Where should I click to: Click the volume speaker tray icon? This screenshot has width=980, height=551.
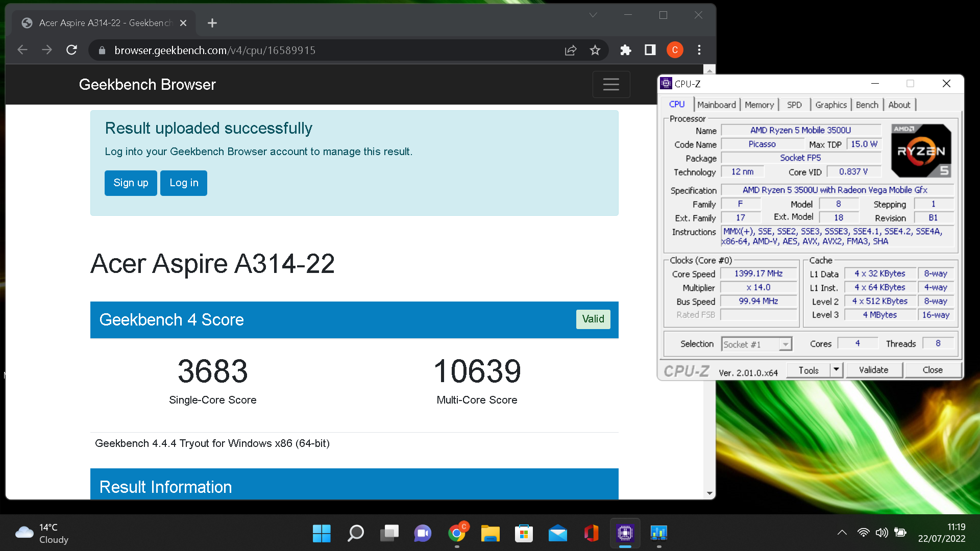[x=881, y=533]
